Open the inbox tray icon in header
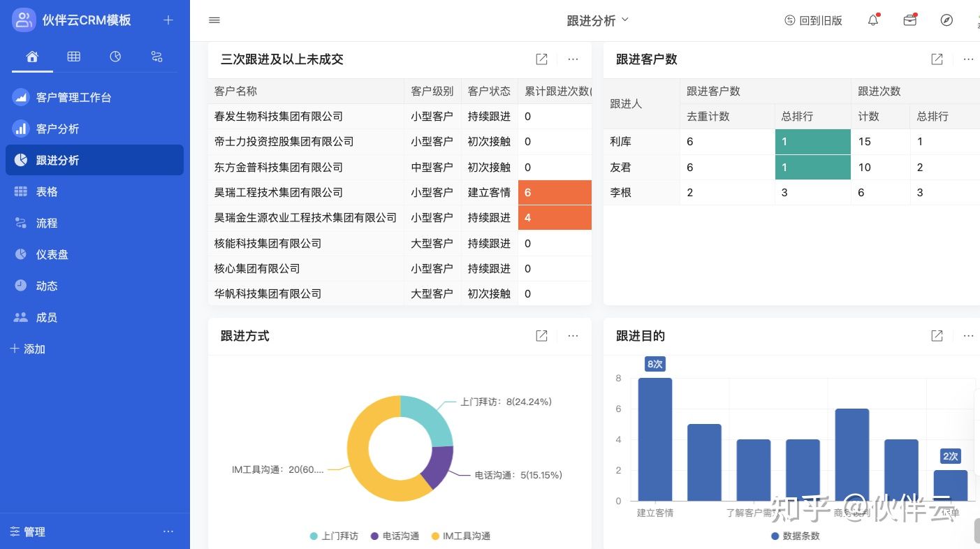This screenshot has width=980, height=549. [909, 20]
